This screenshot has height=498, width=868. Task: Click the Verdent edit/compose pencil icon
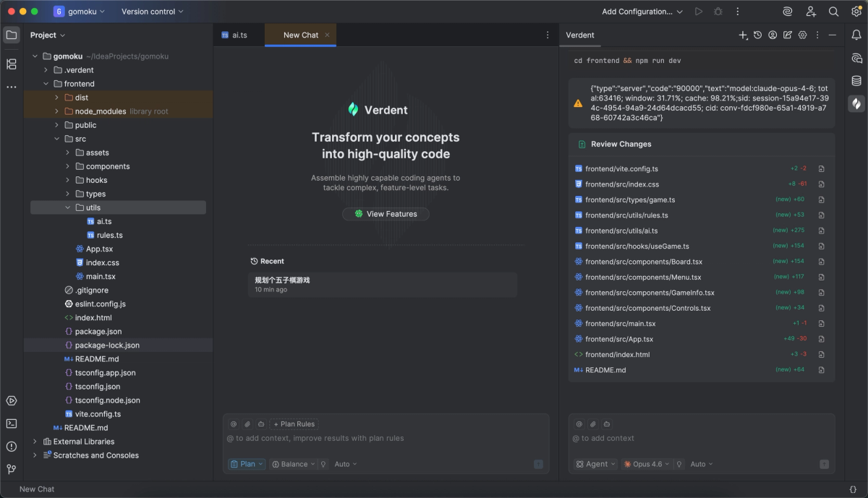coord(788,35)
